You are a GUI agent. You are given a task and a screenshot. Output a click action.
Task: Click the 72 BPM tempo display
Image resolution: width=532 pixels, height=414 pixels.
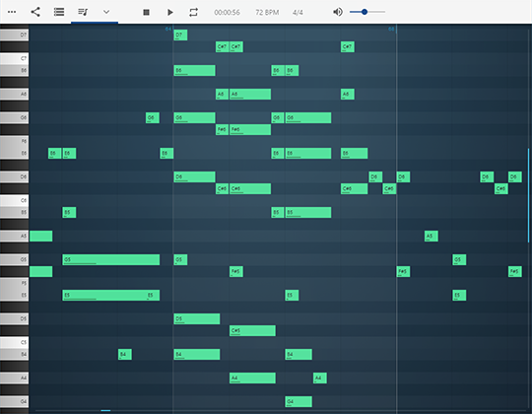267,12
